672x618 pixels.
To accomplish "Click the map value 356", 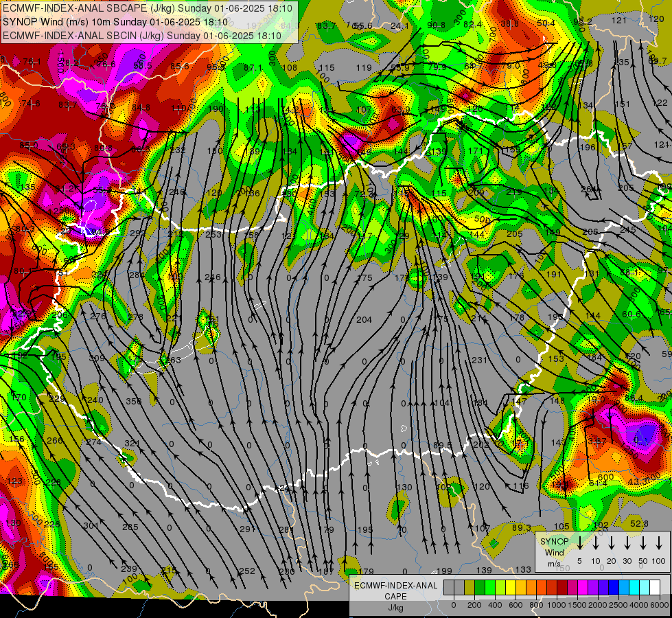I will [x=133, y=402].
